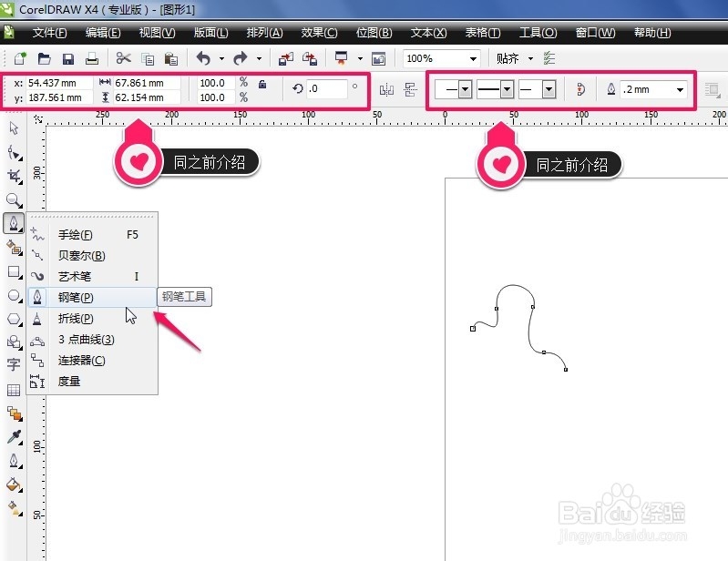This screenshot has width=728, height=561.
Task: Undo the last action
Action: coord(203,58)
